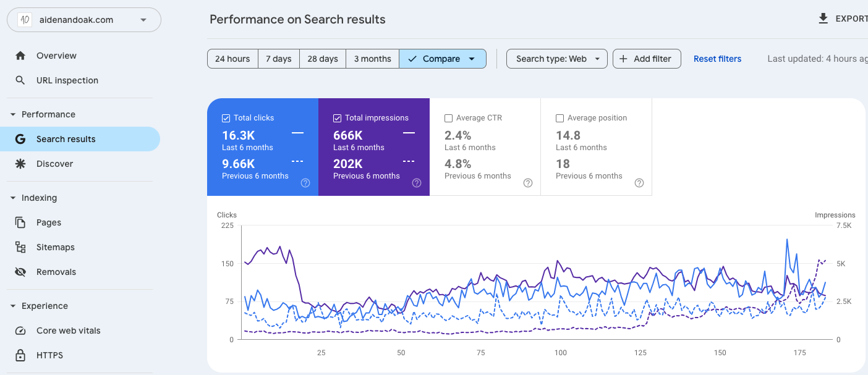
Task: Select the 28 days date range
Action: pyautogui.click(x=323, y=59)
